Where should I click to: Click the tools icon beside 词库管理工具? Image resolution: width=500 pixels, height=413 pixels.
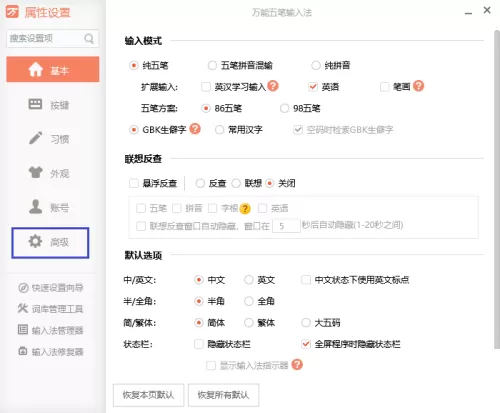23,308
